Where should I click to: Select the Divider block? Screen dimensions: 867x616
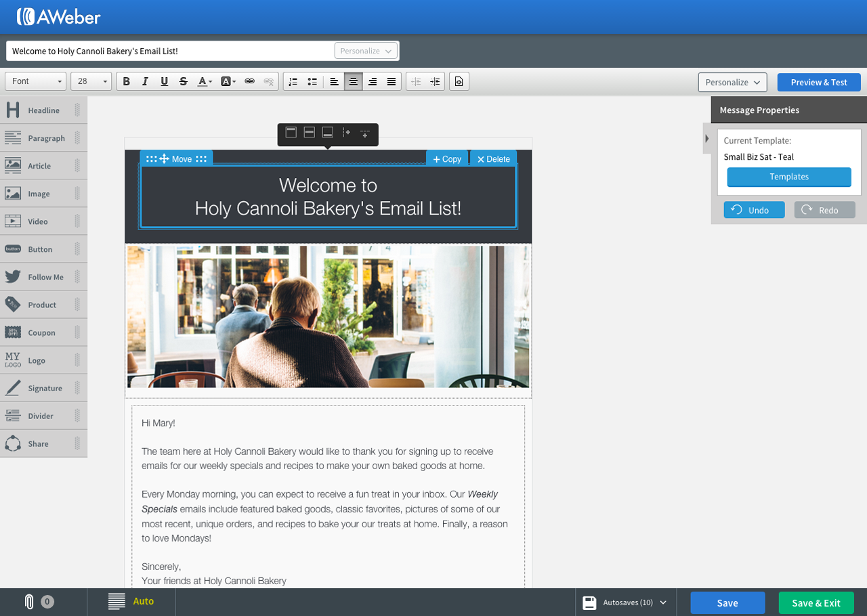43,416
